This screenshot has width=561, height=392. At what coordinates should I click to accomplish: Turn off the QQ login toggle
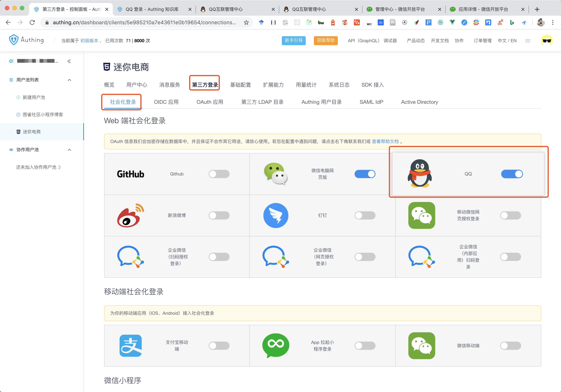[x=512, y=174]
